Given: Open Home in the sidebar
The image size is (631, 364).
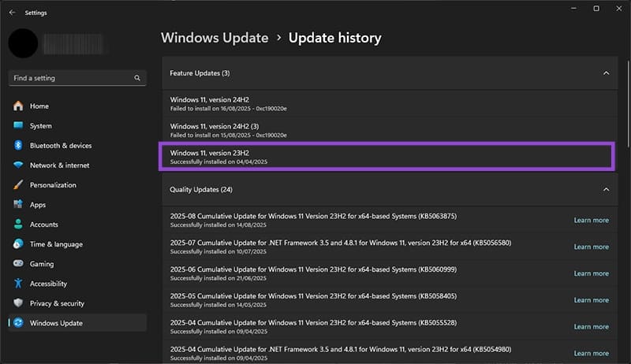Looking at the screenshot, I should (39, 106).
